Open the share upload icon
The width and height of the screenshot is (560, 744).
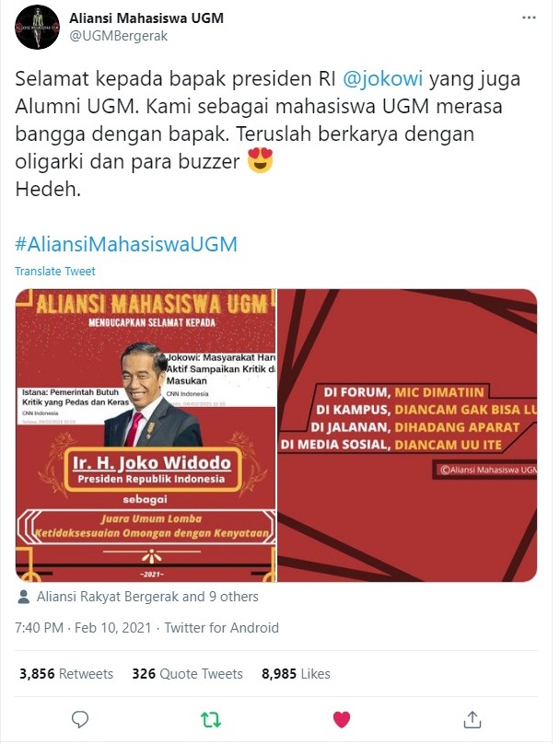472,719
